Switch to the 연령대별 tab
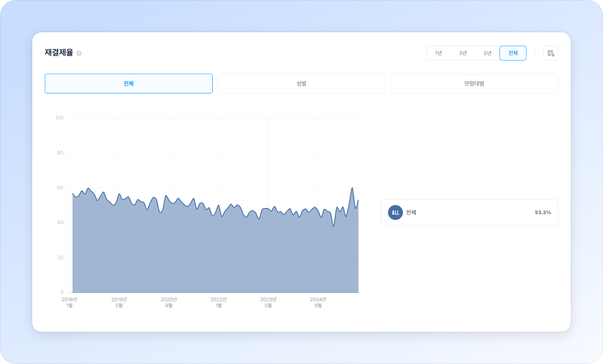 [x=474, y=84]
